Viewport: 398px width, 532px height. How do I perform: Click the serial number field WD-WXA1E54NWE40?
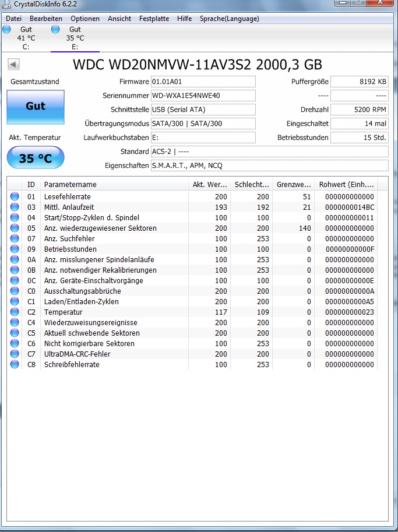[x=203, y=96]
